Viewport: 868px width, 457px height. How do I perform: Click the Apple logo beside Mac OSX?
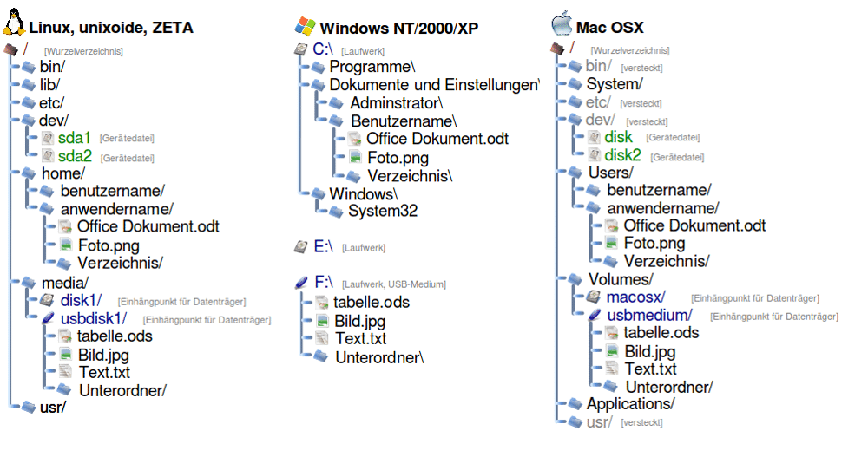[562, 23]
